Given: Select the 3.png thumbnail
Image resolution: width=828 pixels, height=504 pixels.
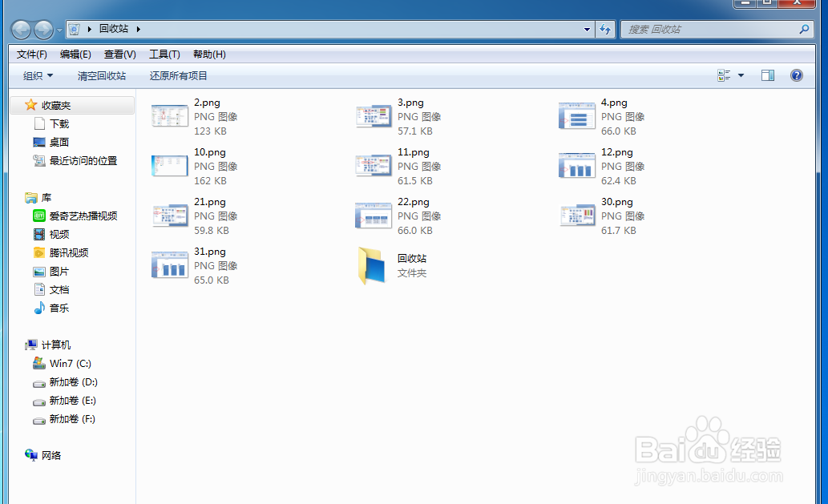Looking at the screenshot, I should (x=374, y=116).
